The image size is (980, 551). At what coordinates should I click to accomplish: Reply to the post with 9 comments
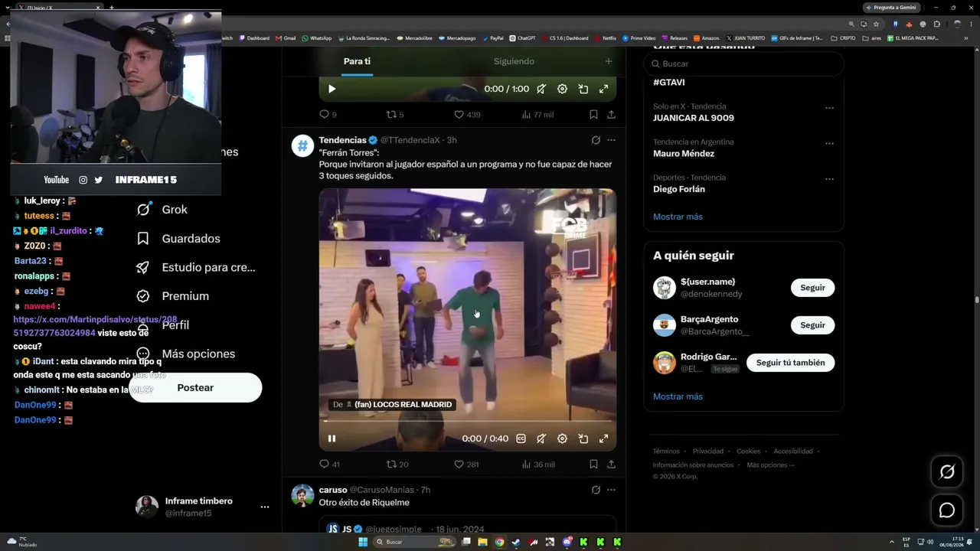(328, 115)
